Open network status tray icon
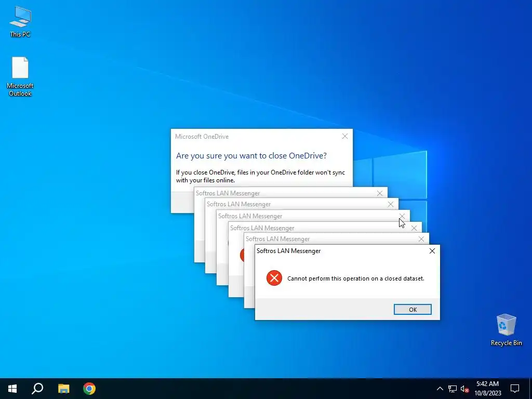This screenshot has height=399, width=532. coord(453,389)
